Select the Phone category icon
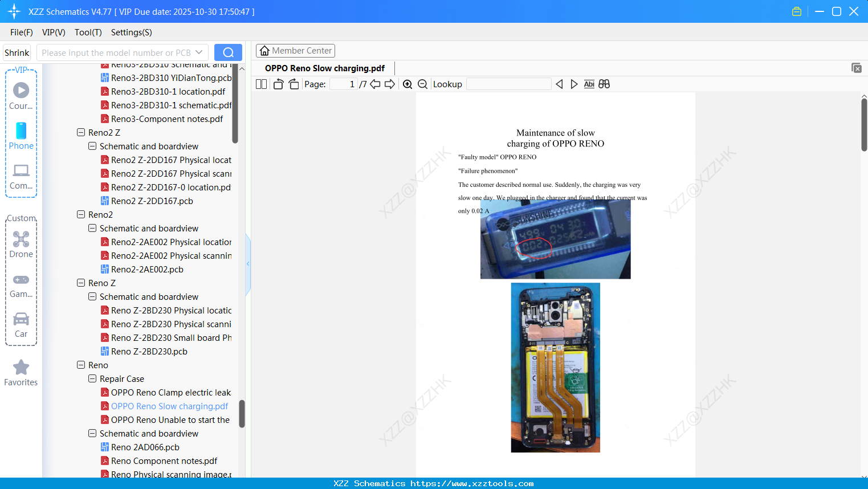868x489 pixels. tap(21, 136)
